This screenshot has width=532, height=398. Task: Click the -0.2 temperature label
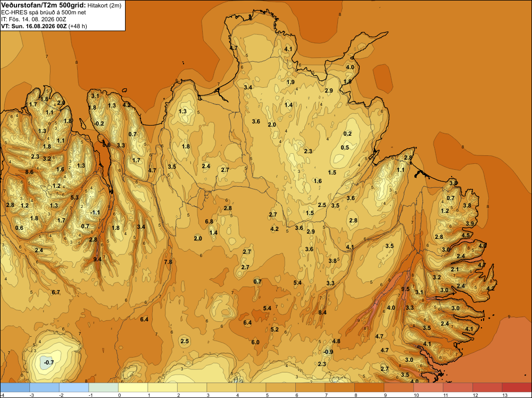pos(99,123)
